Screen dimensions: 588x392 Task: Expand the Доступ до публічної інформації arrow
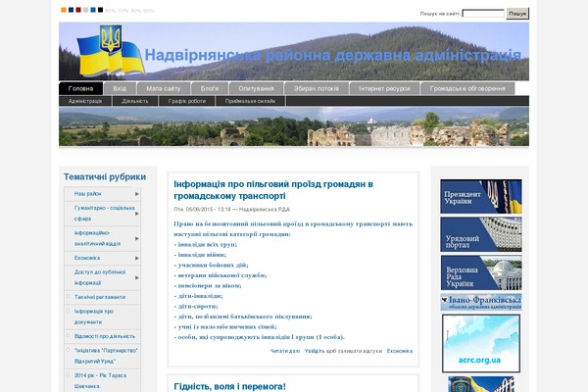pos(137,278)
